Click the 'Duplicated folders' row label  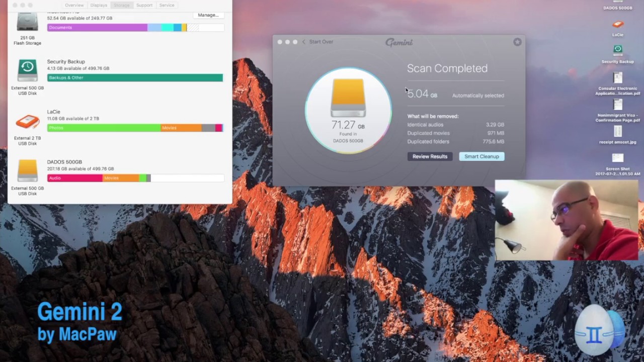(428, 142)
